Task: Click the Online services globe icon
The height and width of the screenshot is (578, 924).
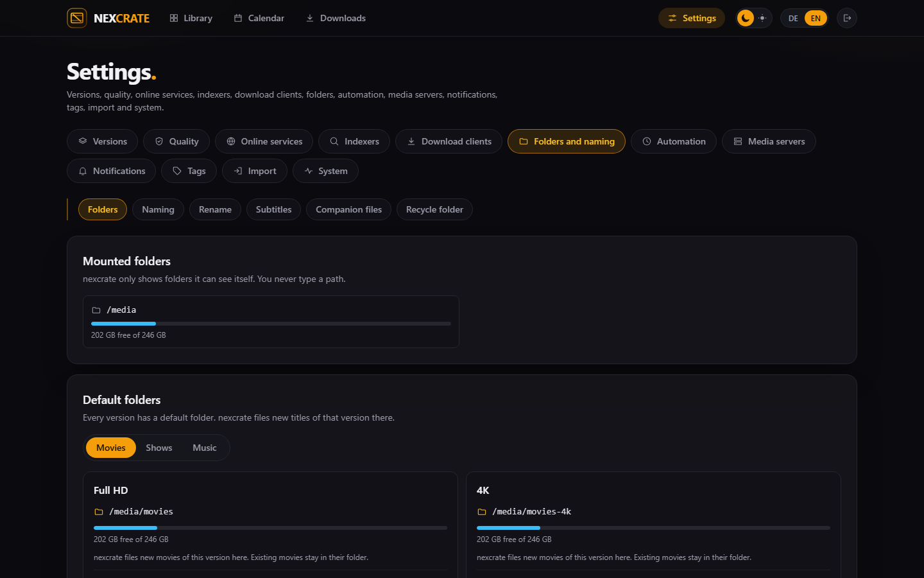Action: [231, 141]
